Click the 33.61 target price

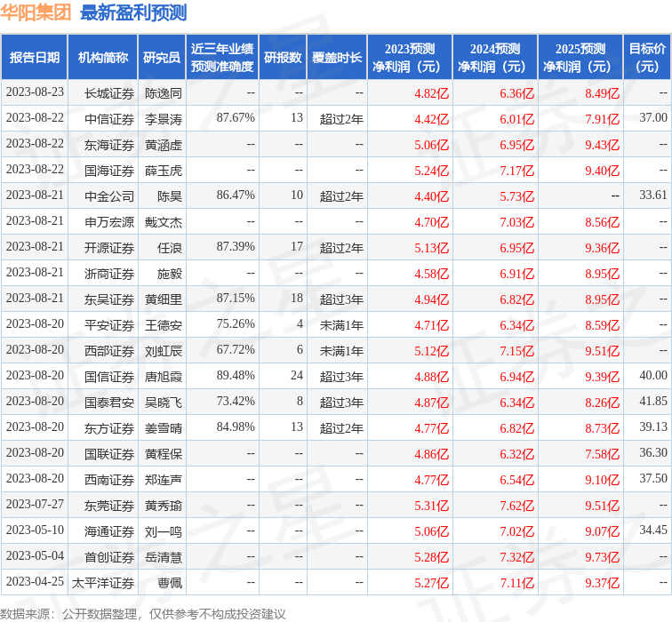(x=653, y=195)
